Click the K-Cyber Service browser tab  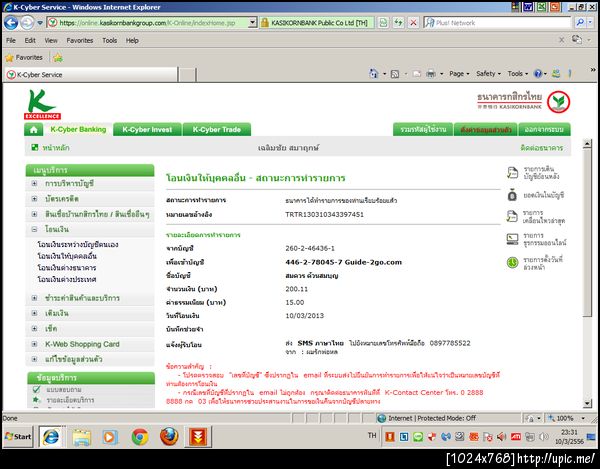coord(91,75)
